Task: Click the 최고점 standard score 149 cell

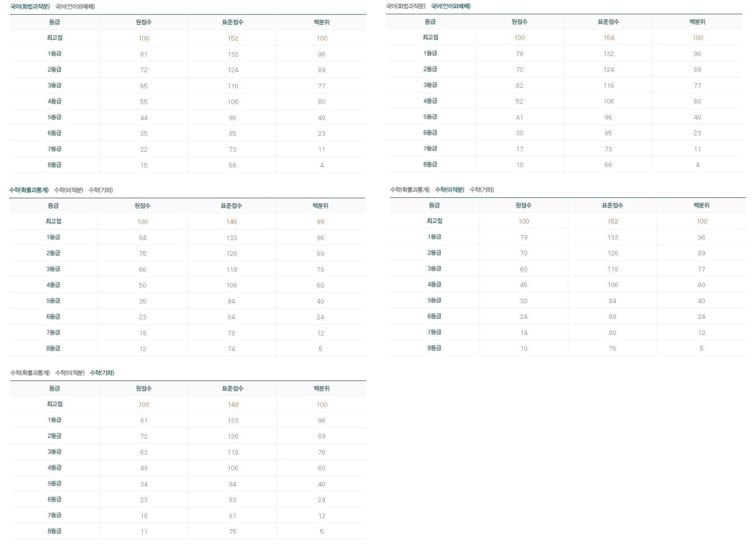Action: tap(233, 405)
